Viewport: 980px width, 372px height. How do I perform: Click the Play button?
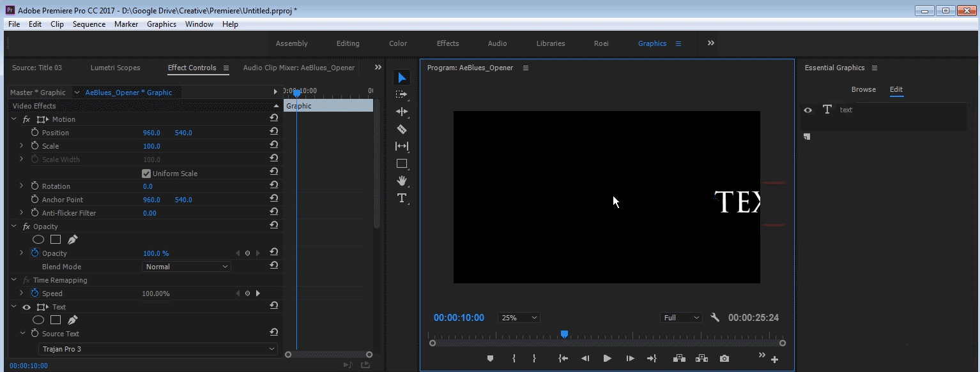click(x=607, y=358)
